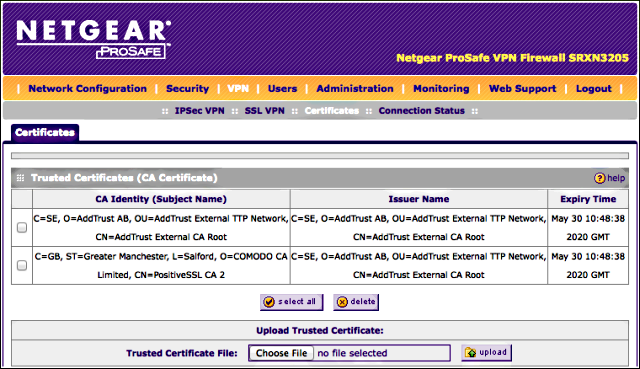This screenshot has width=640, height=369.
Task: Select the Certificates submenu item
Action: click(x=332, y=111)
